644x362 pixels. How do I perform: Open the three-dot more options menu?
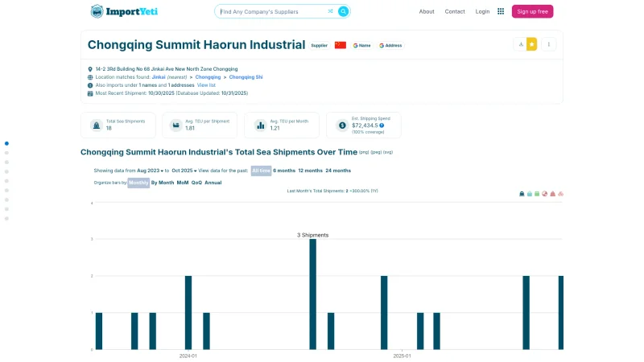pos(549,44)
